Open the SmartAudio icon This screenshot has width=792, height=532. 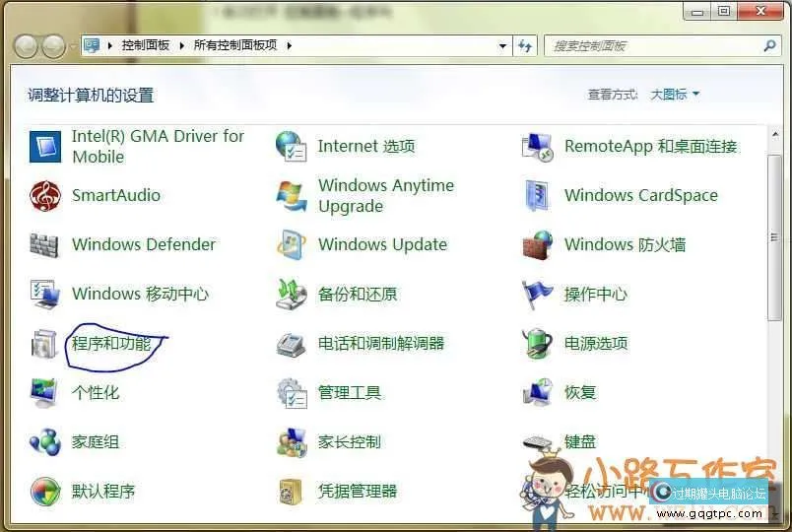(45, 195)
